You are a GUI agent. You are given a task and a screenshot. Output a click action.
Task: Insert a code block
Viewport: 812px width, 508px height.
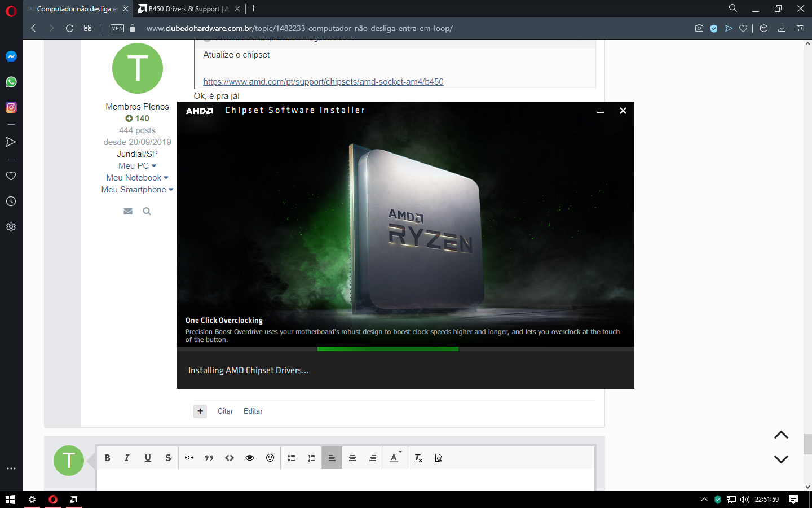click(x=230, y=458)
